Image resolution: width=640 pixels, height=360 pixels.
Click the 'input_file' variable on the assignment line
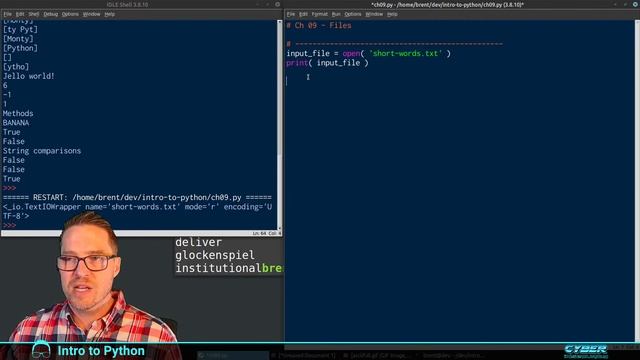click(x=308, y=53)
